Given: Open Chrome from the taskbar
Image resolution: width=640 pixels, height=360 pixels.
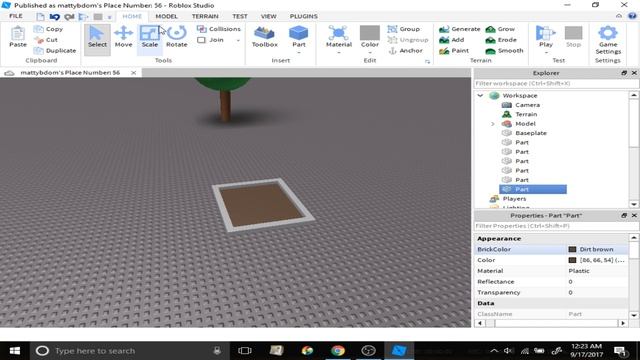Looking at the screenshot, I should [338, 351].
